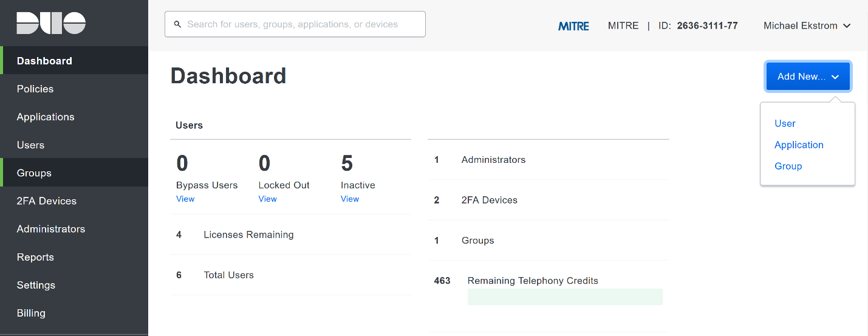Open the Billing sidebar item
Image resolution: width=868 pixels, height=336 pixels.
click(x=31, y=313)
